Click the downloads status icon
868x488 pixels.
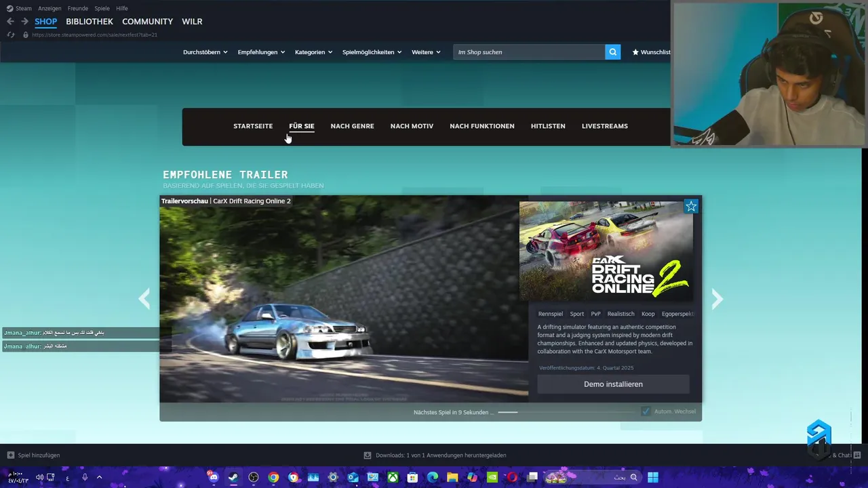click(x=368, y=455)
